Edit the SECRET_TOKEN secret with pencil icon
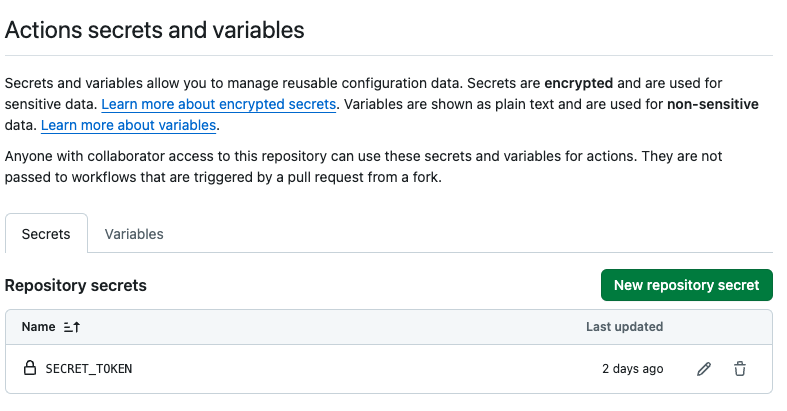This screenshot has height=411, width=787. click(704, 369)
